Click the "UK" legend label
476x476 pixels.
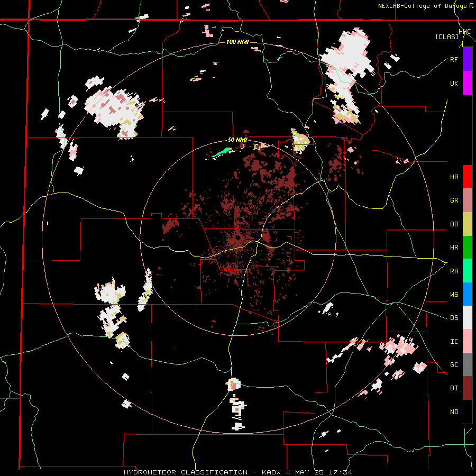(454, 83)
